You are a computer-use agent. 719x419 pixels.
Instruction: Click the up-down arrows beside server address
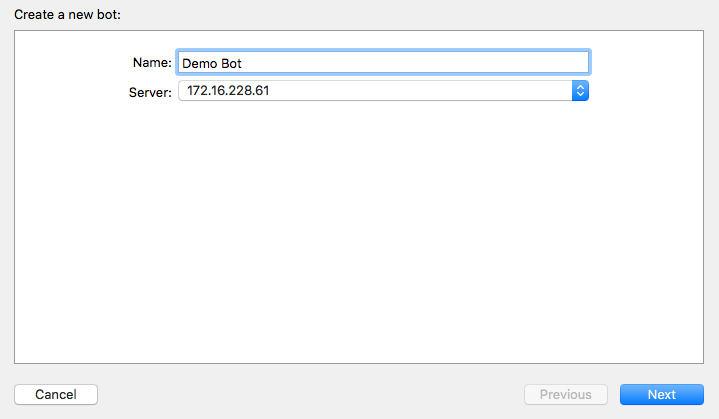(x=580, y=91)
